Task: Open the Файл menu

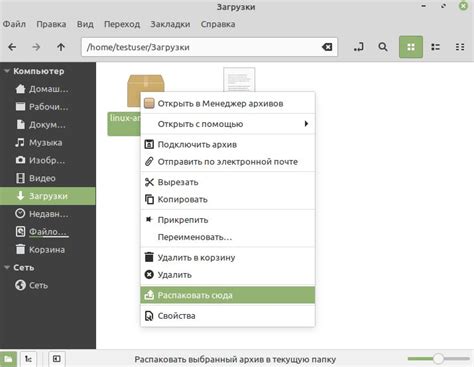Action: [x=14, y=24]
